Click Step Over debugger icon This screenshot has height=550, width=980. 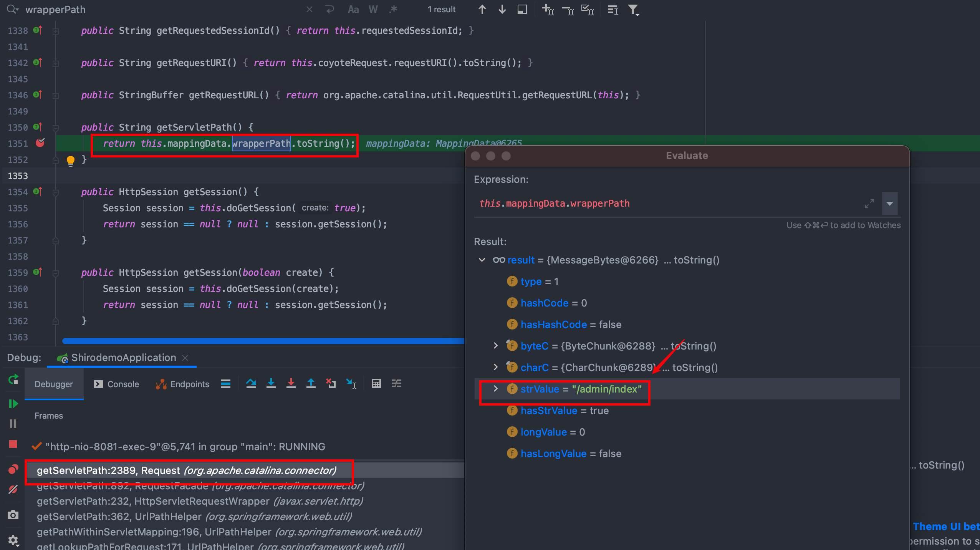(251, 384)
